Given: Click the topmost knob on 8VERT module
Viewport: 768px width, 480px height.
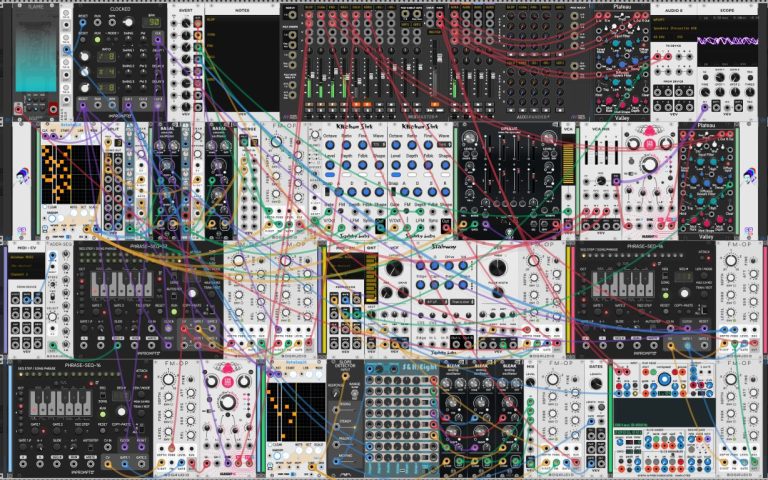Looking at the screenshot, I should click(186, 23).
